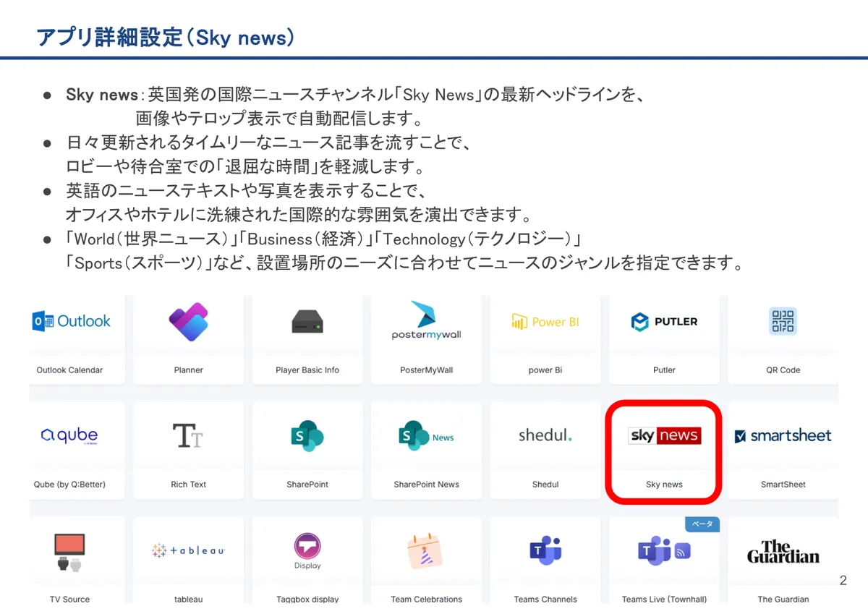Choose the Player Basic Info icon
This screenshot has width=868, height=614.
(307, 322)
